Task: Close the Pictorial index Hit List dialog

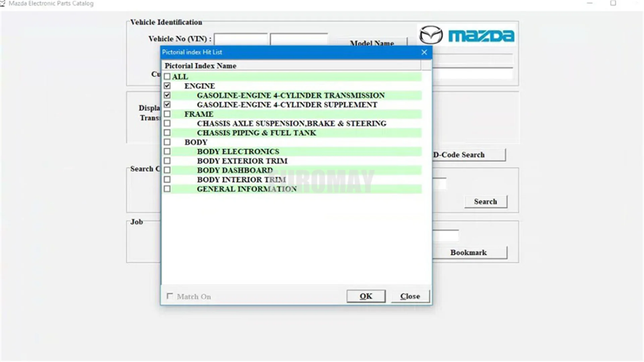Action: tap(424, 52)
